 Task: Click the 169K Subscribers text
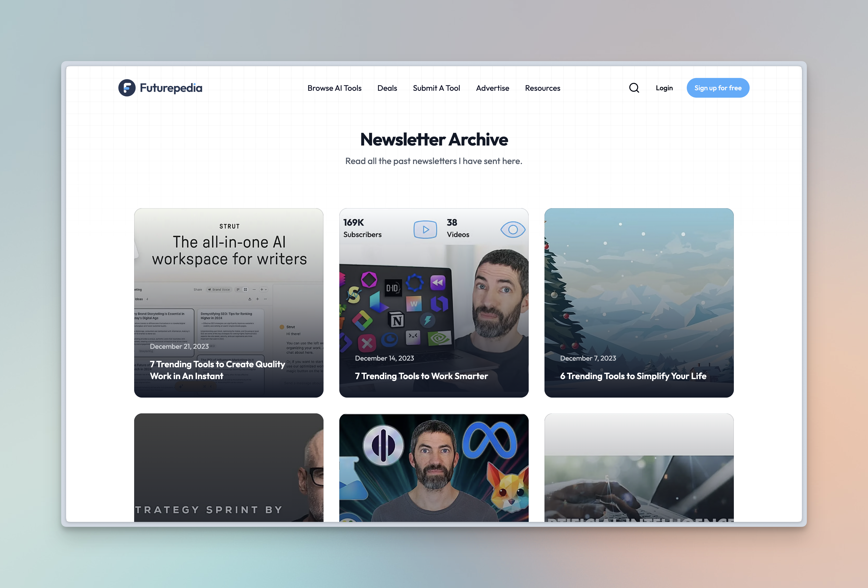pos(362,228)
